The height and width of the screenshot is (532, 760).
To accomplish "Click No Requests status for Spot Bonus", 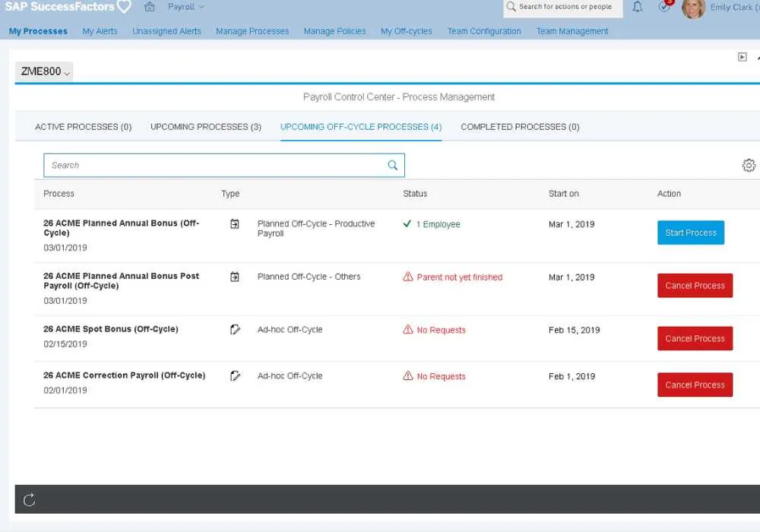I will pos(441,330).
